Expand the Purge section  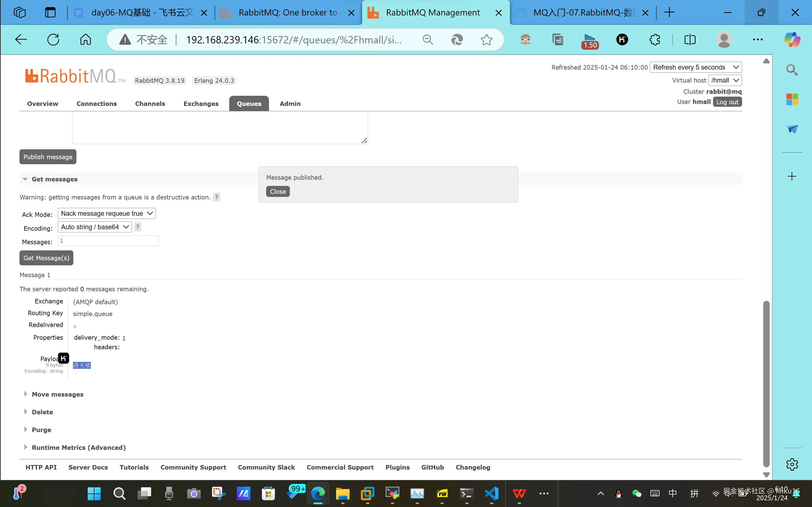click(41, 430)
